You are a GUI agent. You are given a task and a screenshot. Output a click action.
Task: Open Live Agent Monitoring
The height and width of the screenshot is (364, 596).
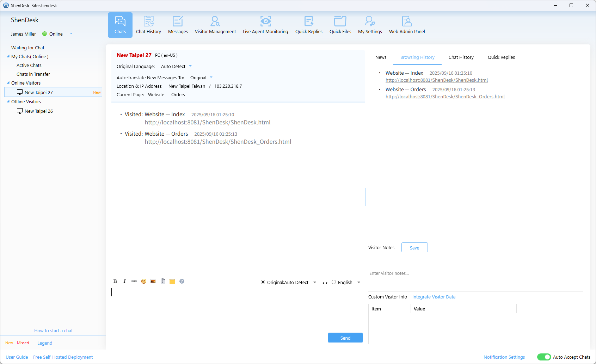265,25
